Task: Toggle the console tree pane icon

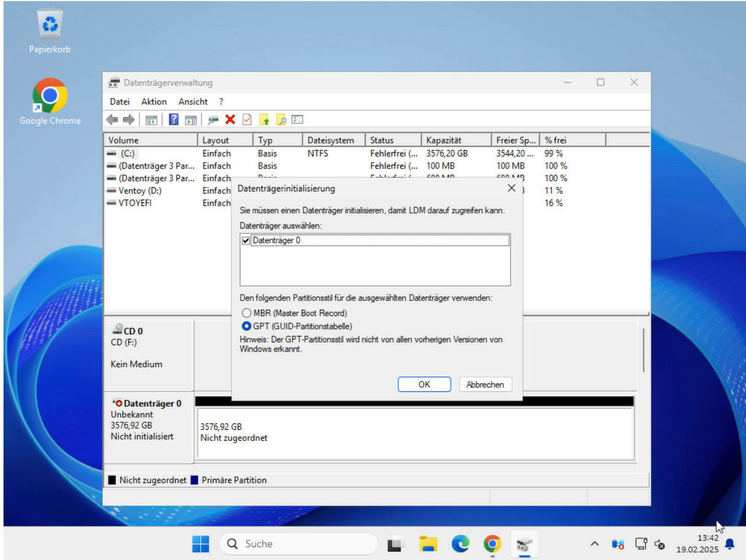Action: point(152,120)
